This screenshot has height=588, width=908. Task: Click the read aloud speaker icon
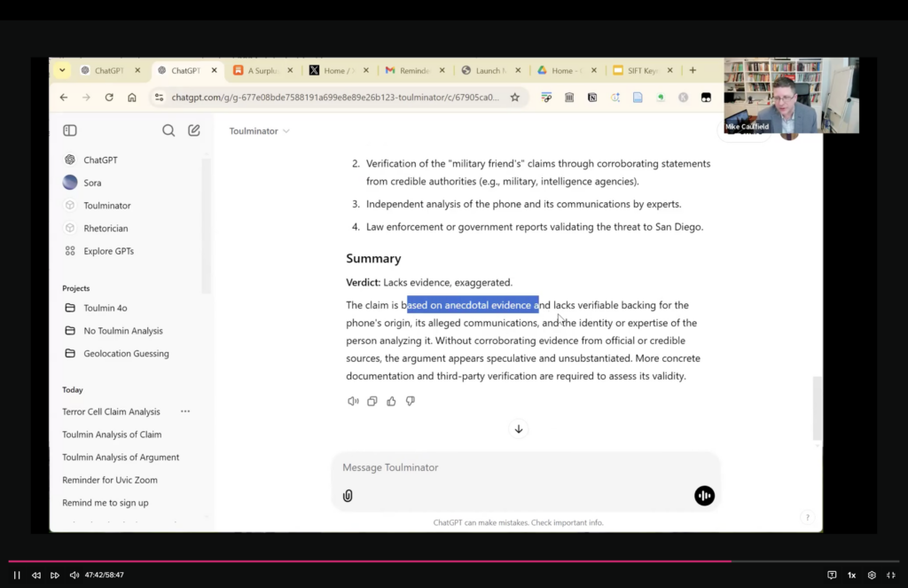pos(353,401)
